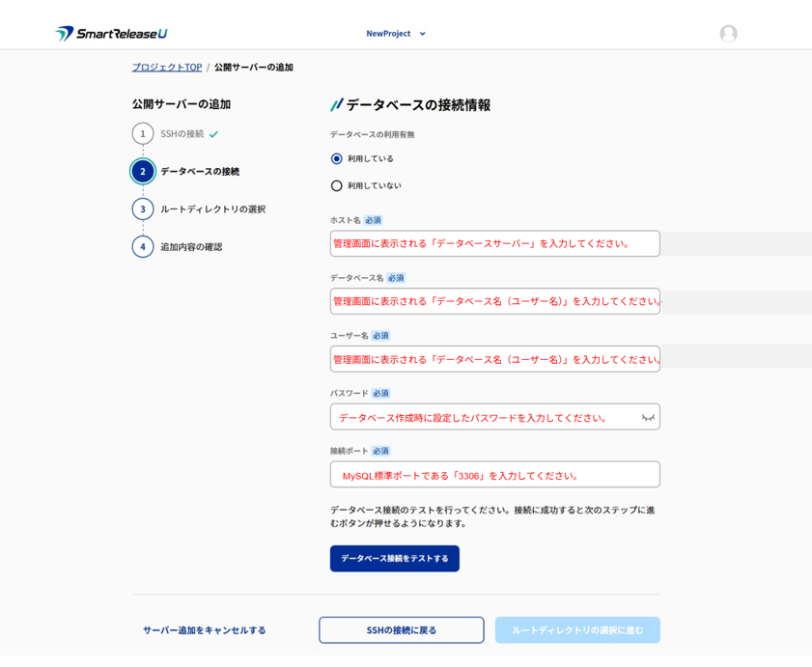Focus the 接続ポート input field
Viewport: 812px width, 667px height.
click(494, 475)
